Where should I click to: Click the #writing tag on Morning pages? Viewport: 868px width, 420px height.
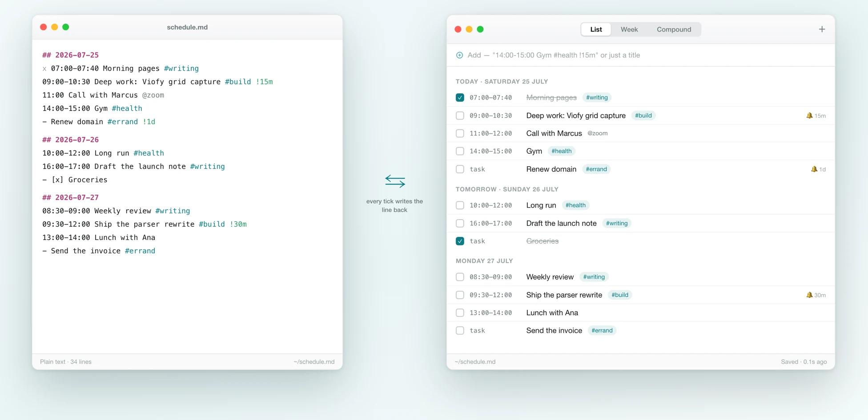(597, 97)
